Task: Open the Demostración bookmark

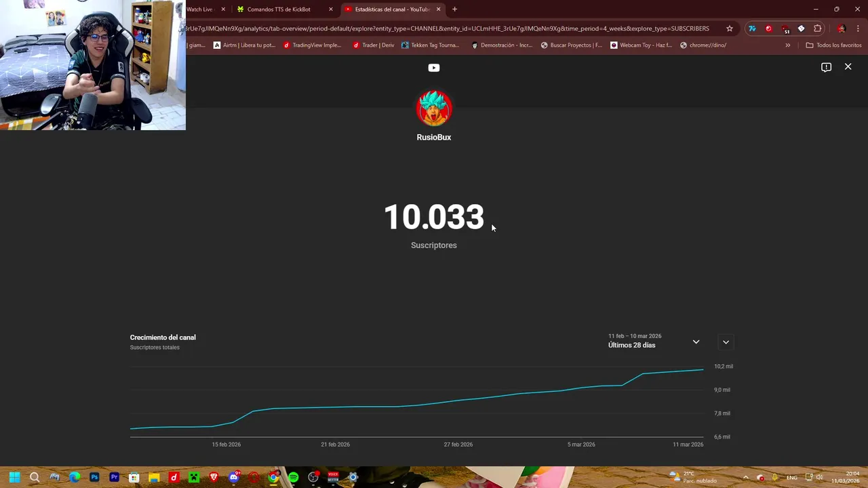Action: (x=502, y=45)
